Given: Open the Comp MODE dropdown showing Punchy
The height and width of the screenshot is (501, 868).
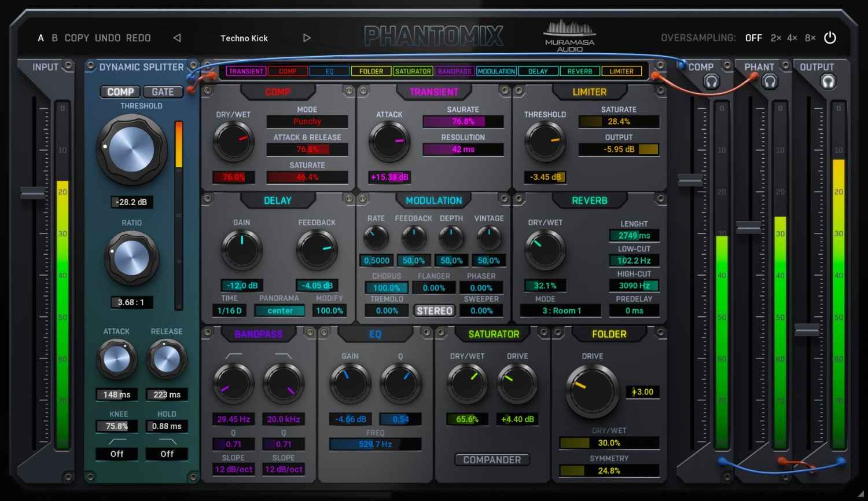Looking at the screenshot, I should [x=307, y=122].
